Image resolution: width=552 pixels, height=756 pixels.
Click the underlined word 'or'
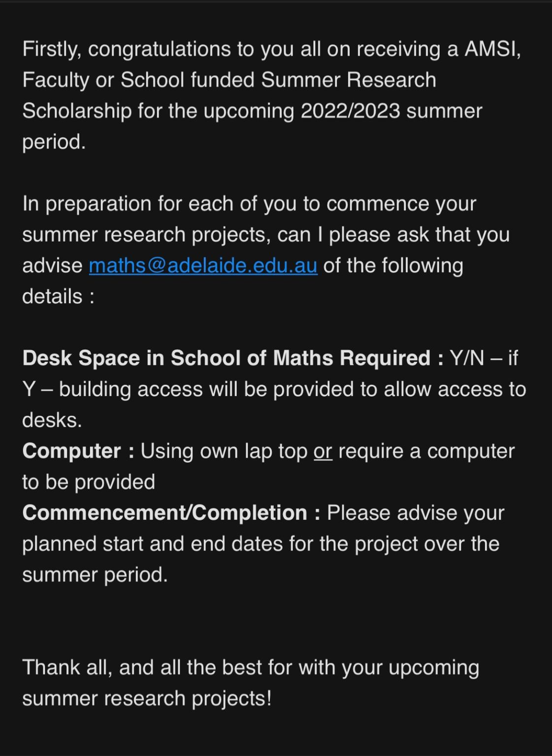coord(323,451)
